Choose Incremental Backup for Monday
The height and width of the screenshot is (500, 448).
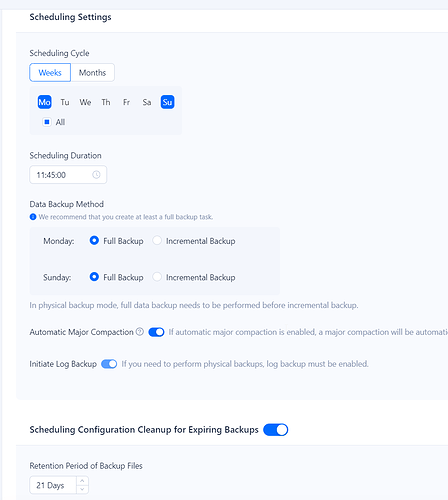[x=157, y=240]
